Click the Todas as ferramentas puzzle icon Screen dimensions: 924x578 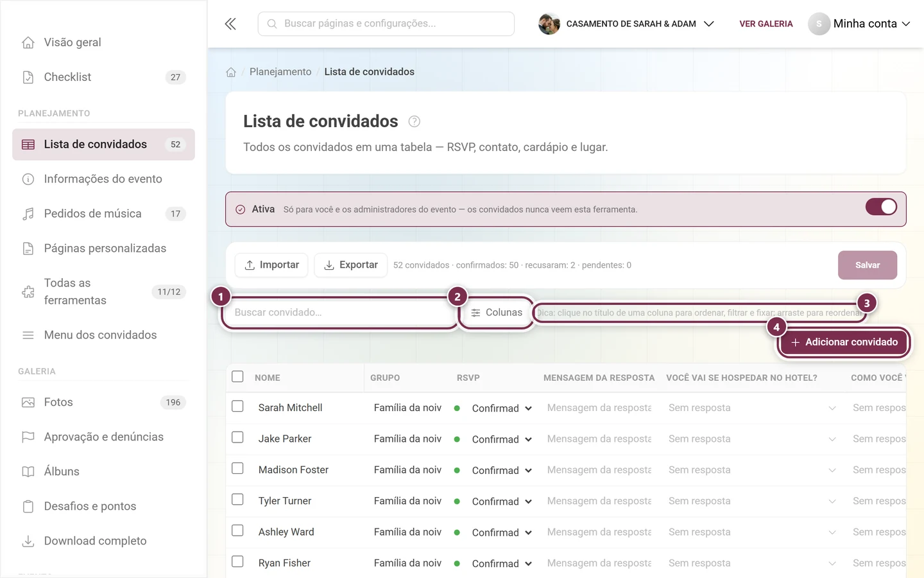point(28,292)
